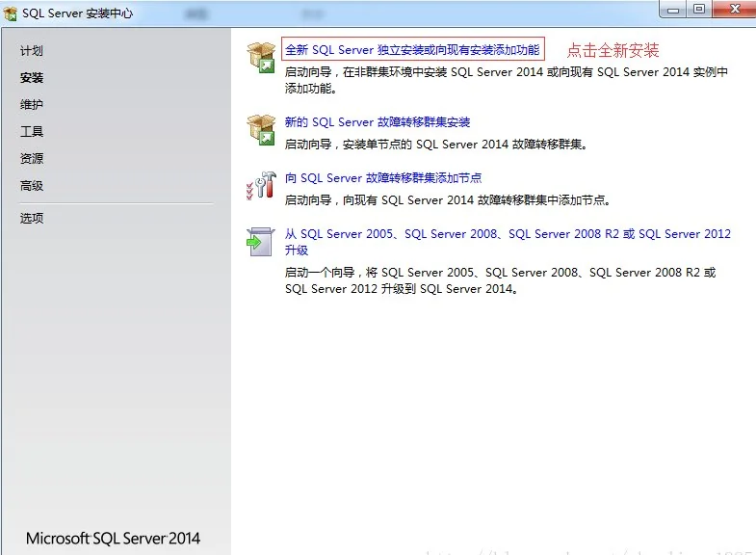Select the 安装 sidebar item
The width and height of the screenshot is (756, 555).
32,78
